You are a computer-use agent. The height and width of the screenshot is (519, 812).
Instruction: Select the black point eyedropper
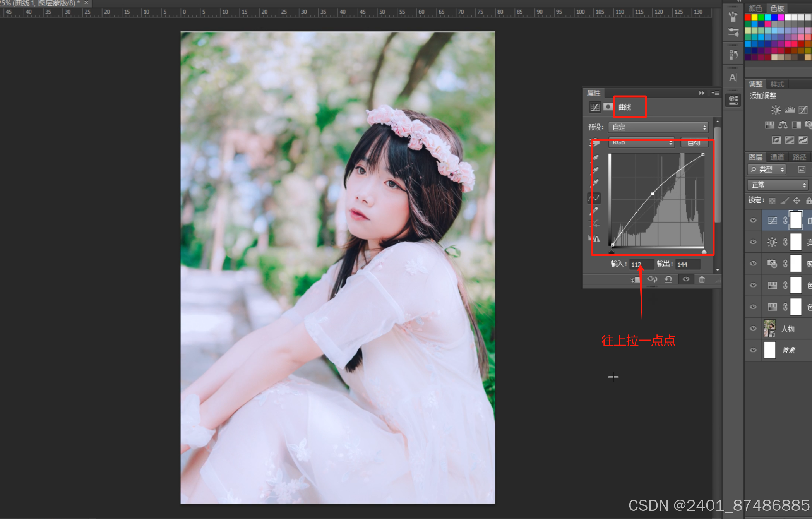click(595, 158)
